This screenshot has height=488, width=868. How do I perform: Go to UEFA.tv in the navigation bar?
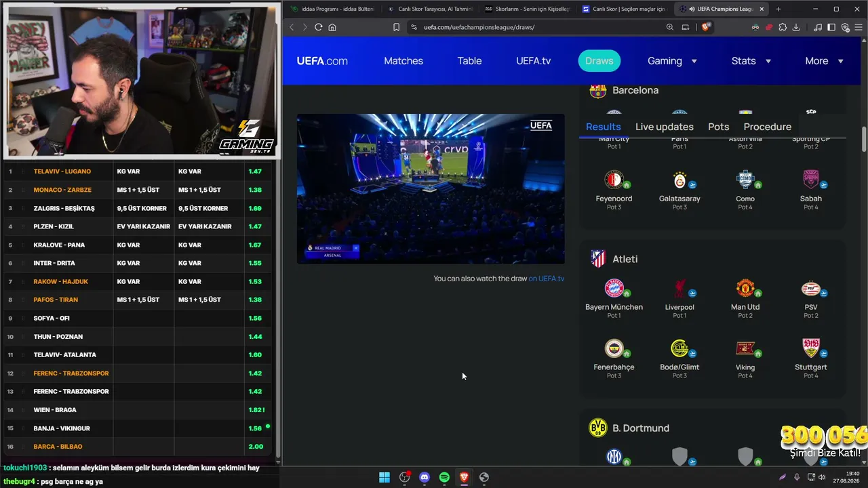point(533,61)
